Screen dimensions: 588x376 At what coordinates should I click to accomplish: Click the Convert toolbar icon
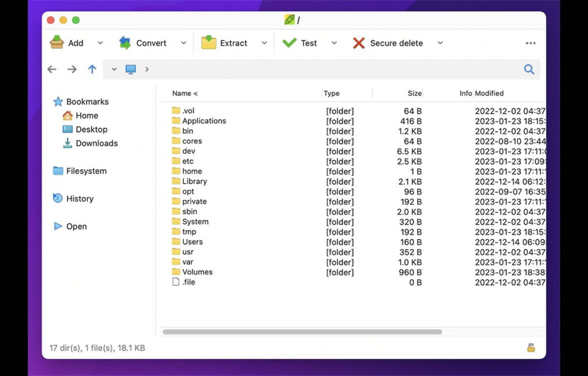125,43
